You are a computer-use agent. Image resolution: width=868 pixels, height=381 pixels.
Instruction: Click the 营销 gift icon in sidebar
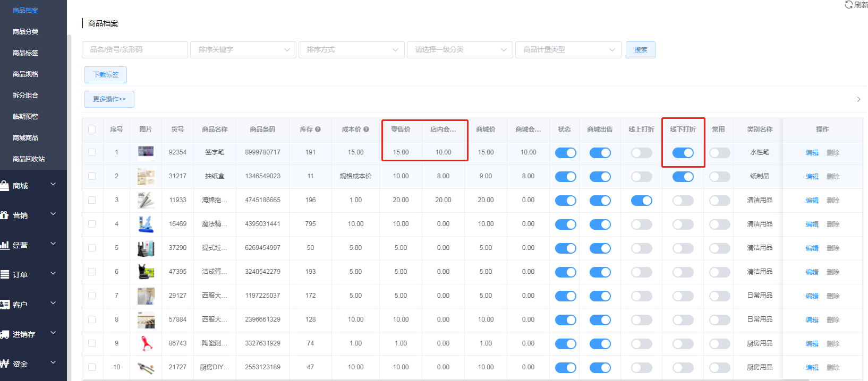[x=5, y=215]
